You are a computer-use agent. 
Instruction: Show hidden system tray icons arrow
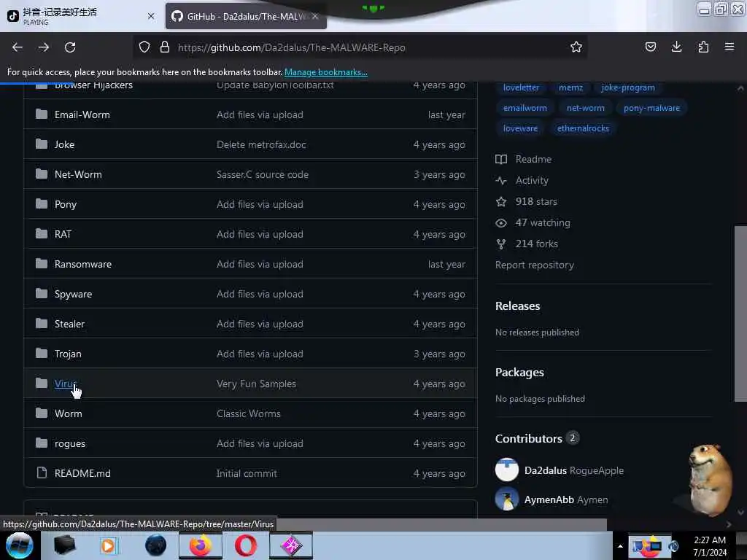pos(620,545)
